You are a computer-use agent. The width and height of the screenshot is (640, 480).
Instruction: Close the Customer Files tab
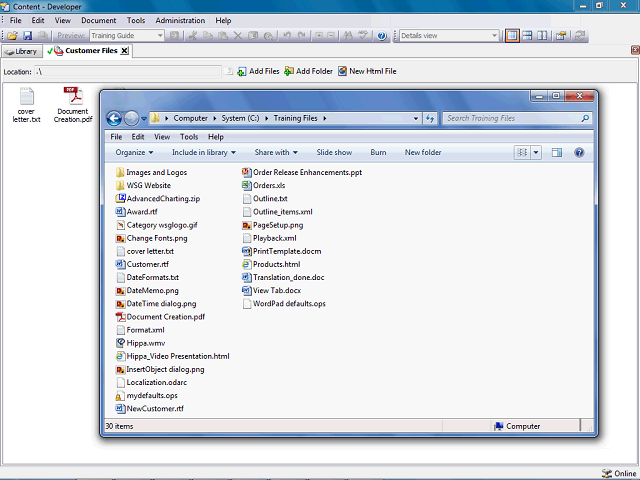(125, 51)
